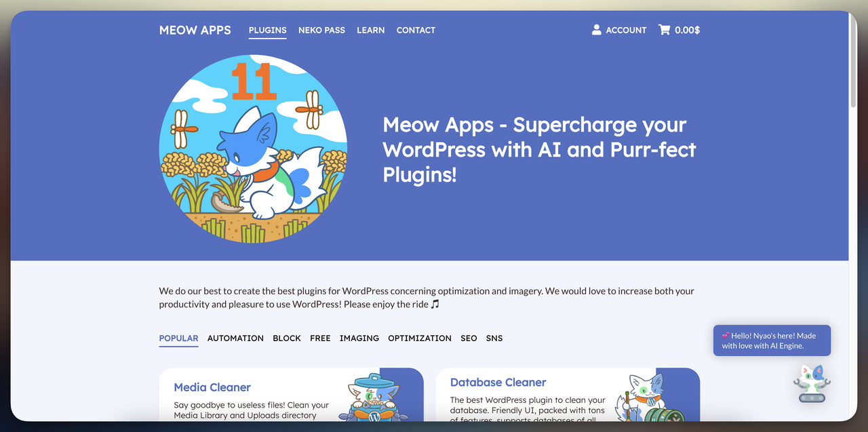Click the Database Cleaner description text

pyautogui.click(x=528, y=409)
